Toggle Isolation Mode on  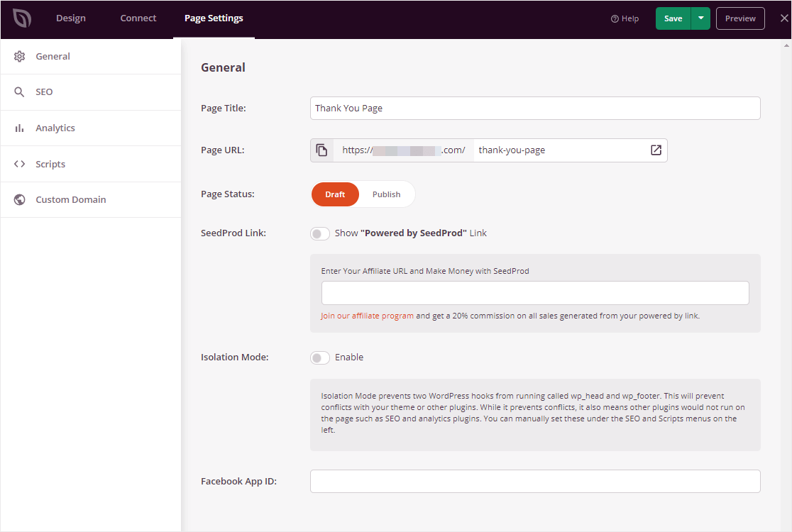[320, 358]
